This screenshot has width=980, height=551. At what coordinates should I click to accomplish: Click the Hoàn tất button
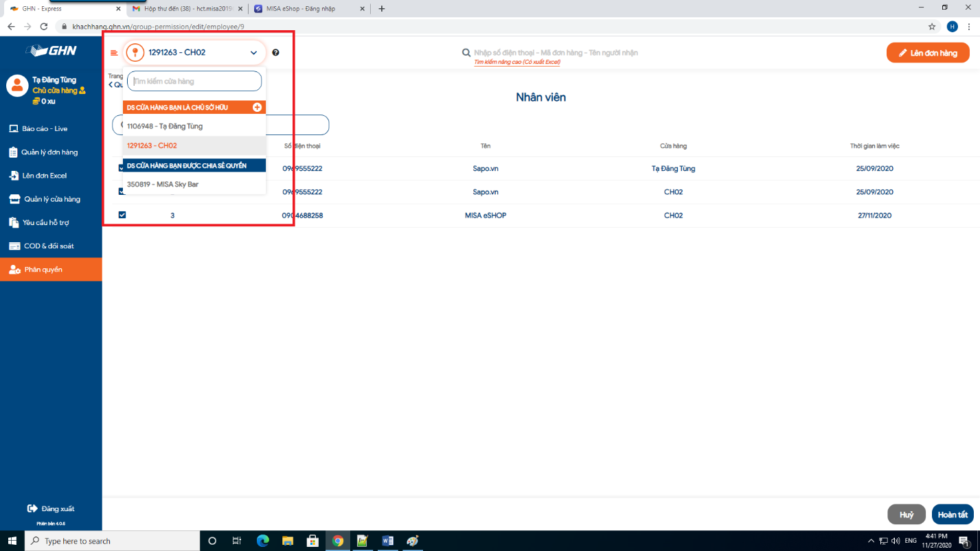point(953,515)
